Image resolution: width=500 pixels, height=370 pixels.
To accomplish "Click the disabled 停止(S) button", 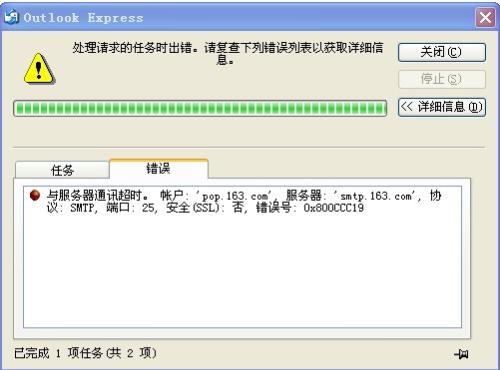I will point(442,79).
